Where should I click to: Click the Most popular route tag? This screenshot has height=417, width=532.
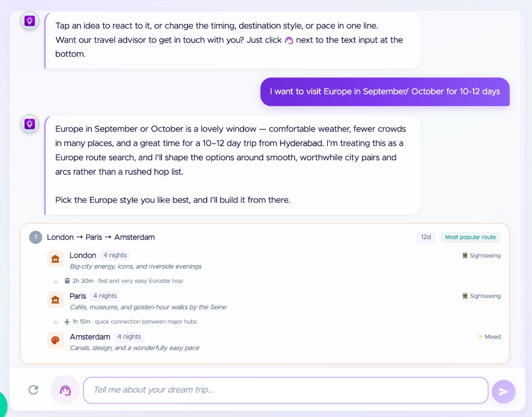point(470,238)
